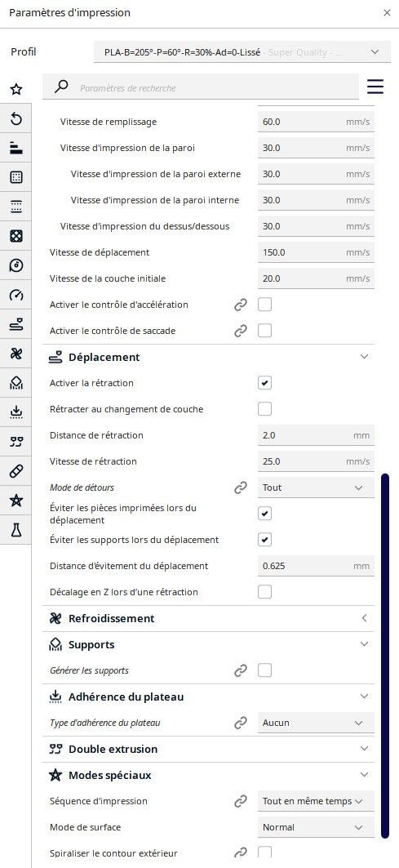Open Mode de détours dropdown set to Tout
The height and width of the screenshot is (868, 399).
tap(316, 487)
